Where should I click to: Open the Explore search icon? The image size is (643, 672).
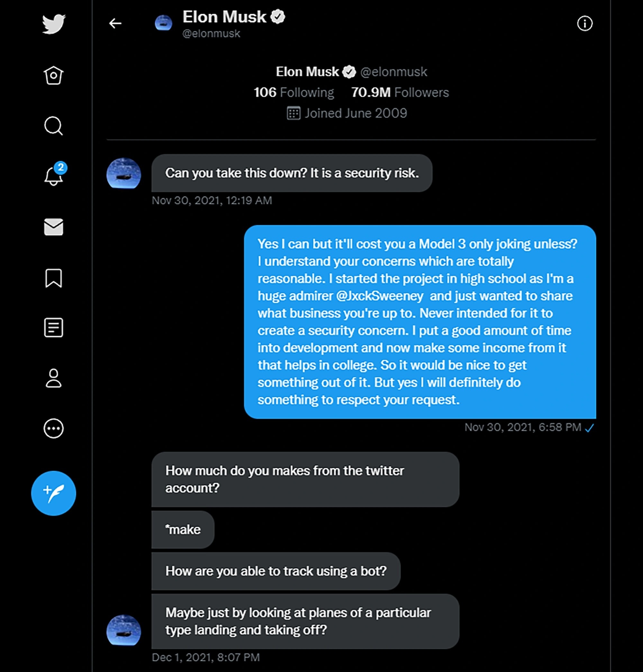tap(53, 126)
